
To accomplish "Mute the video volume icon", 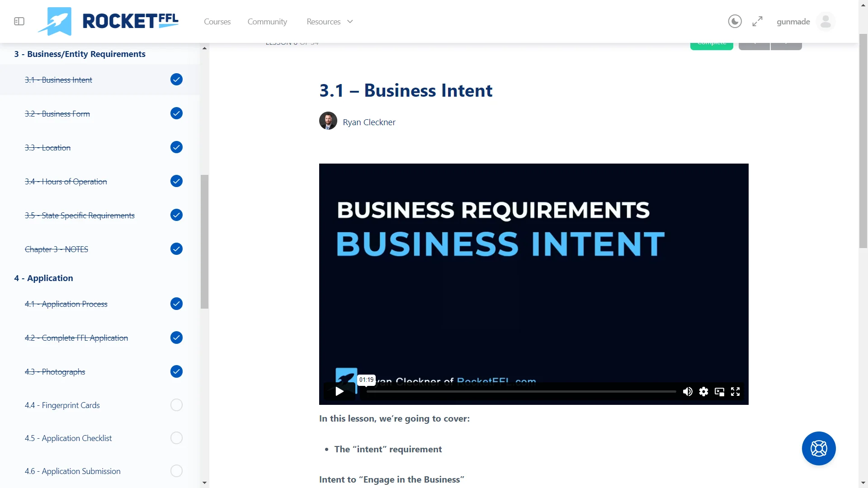I will click(688, 391).
